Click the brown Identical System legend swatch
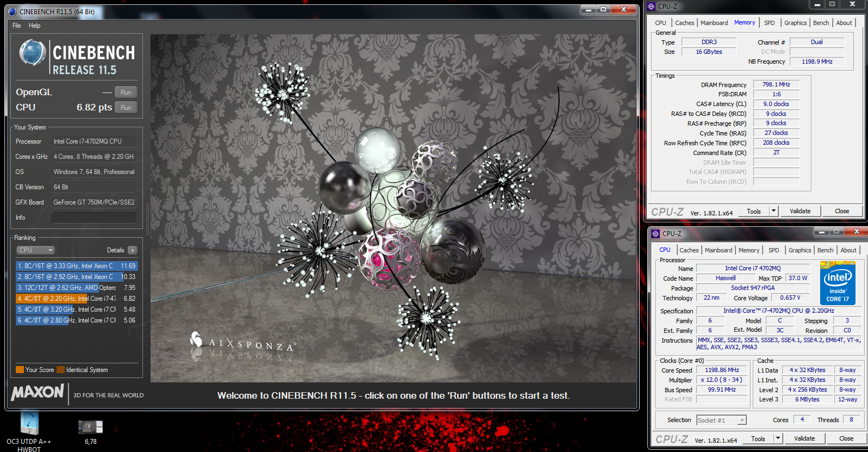The image size is (868, 452). tap(60, 370)
